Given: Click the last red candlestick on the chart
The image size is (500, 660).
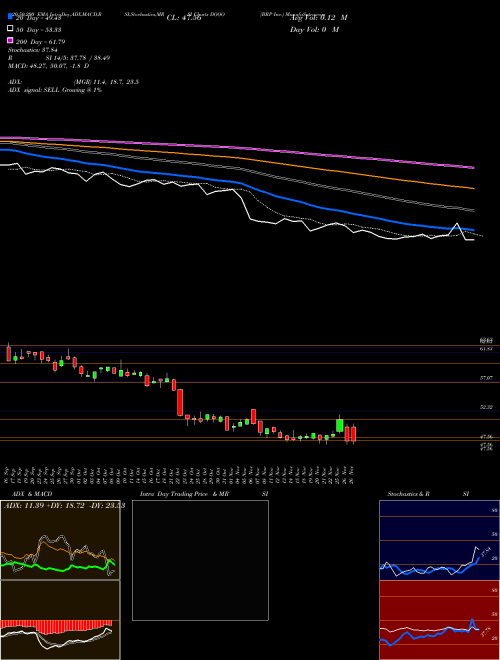Looking at the screenshot, I should pos(354,434).
